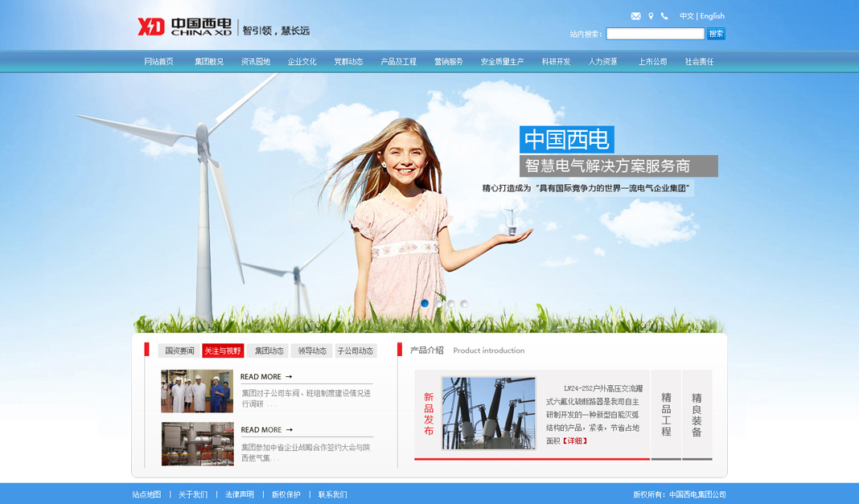Screen dimensions: 859x504
Task: Click 产品介绍 Product introduction heading
Action: pyautogui.click(x=467, y=350)
